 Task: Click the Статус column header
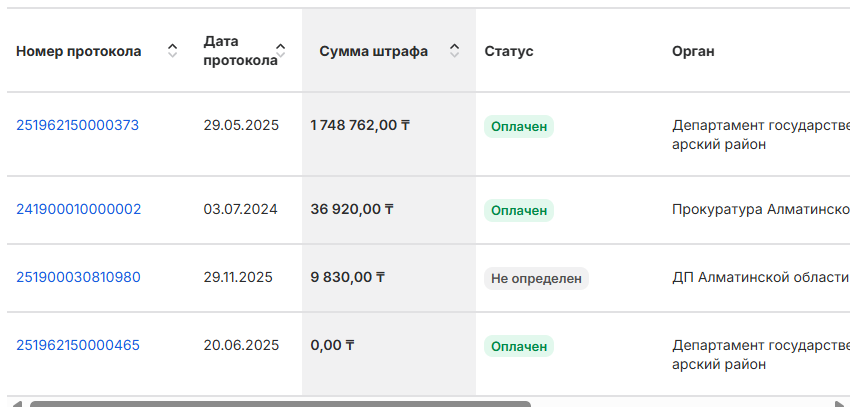(x=509, y=51)
